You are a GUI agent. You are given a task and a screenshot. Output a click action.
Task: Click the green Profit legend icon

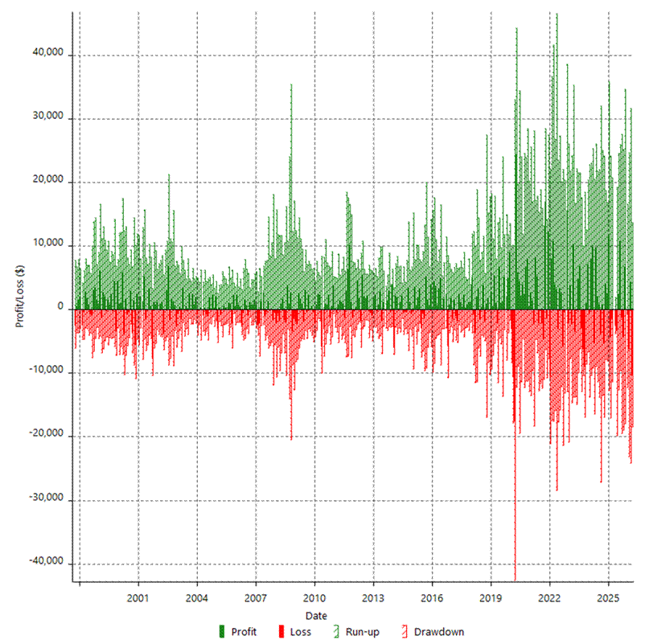pos(222,632)
